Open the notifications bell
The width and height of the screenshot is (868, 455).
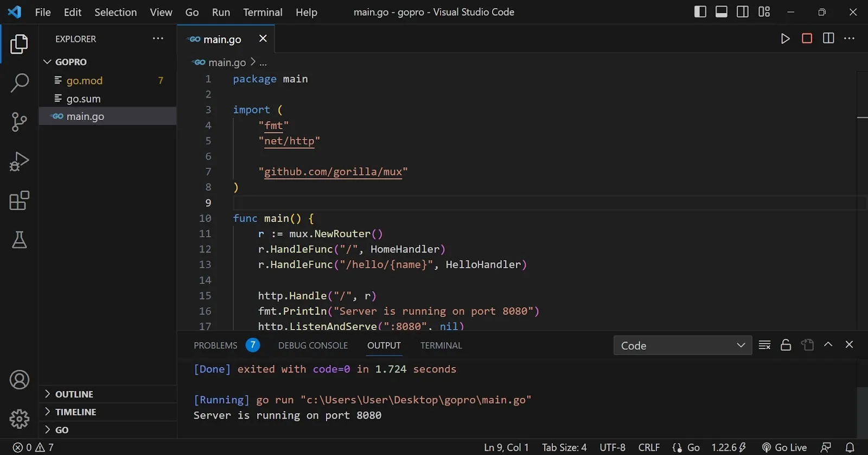click(850, 447)
